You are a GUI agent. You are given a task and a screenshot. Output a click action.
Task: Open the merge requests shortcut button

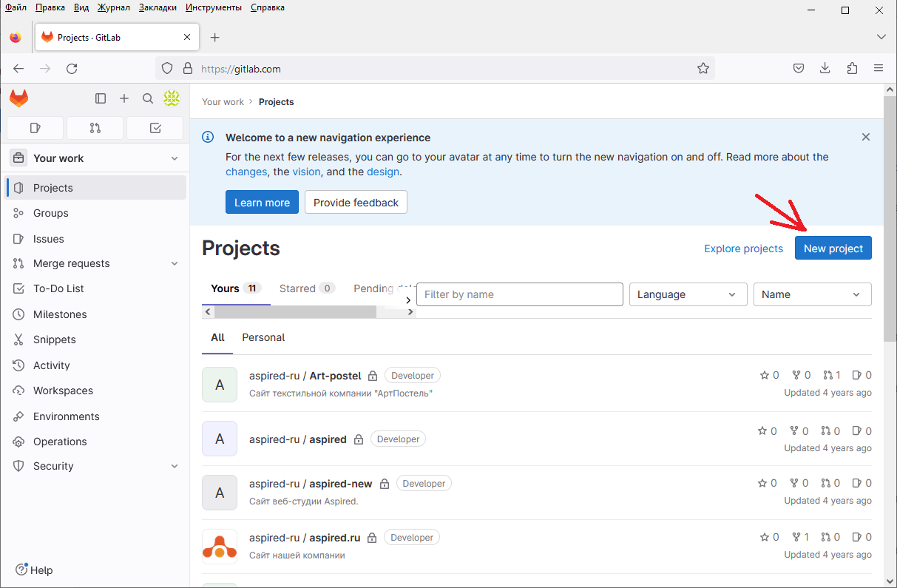[95, 128]
